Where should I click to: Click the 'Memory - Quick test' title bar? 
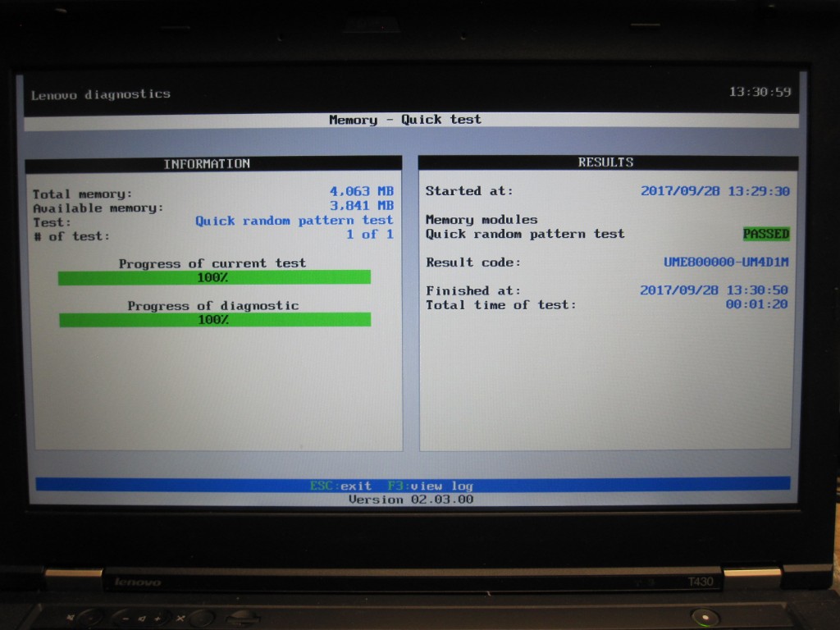pyautogui.click(x=411, y=120)
